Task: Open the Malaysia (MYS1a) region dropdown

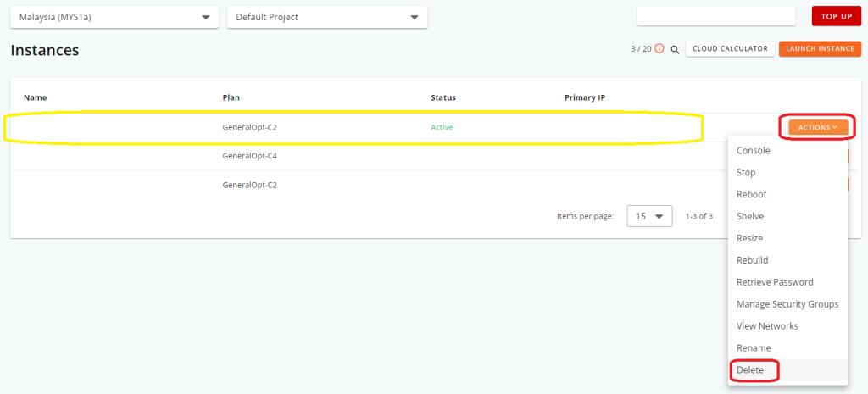Action: [x=114, y=17]
